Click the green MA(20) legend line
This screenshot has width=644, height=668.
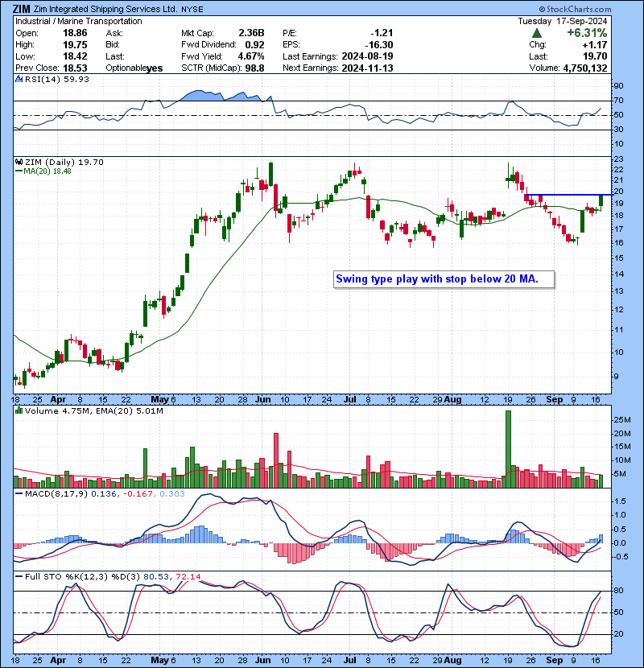19,171
